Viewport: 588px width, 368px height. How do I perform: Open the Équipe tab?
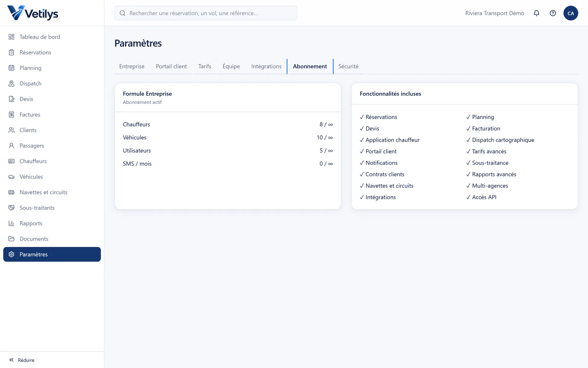coord(231,66)
